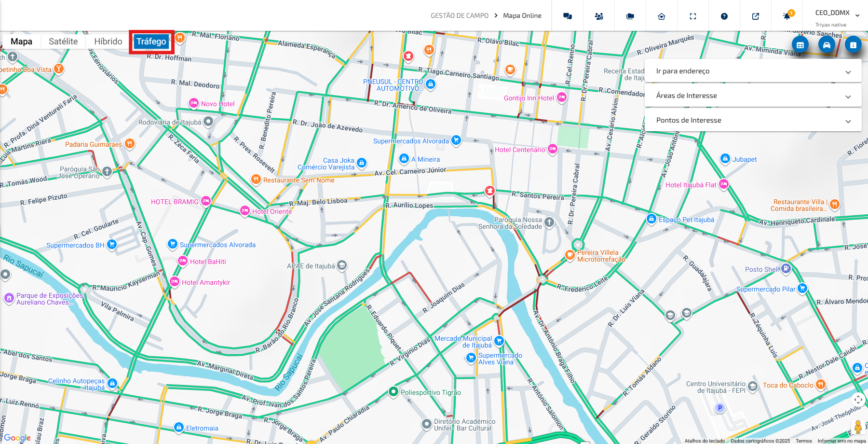Screen dimensions: 868x444
Task: Click the table grid floating button
Action: pyautogui.click(x=800, y=45)
